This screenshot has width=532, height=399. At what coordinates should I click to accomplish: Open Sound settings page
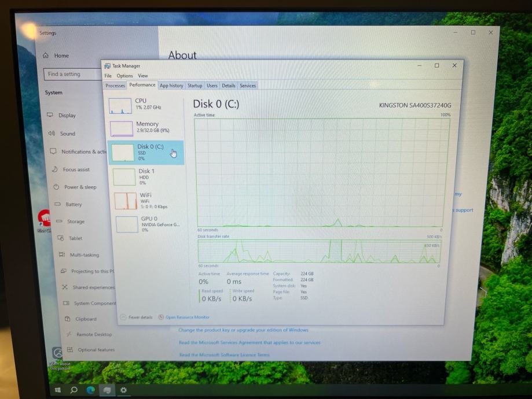tap(68, 134)
